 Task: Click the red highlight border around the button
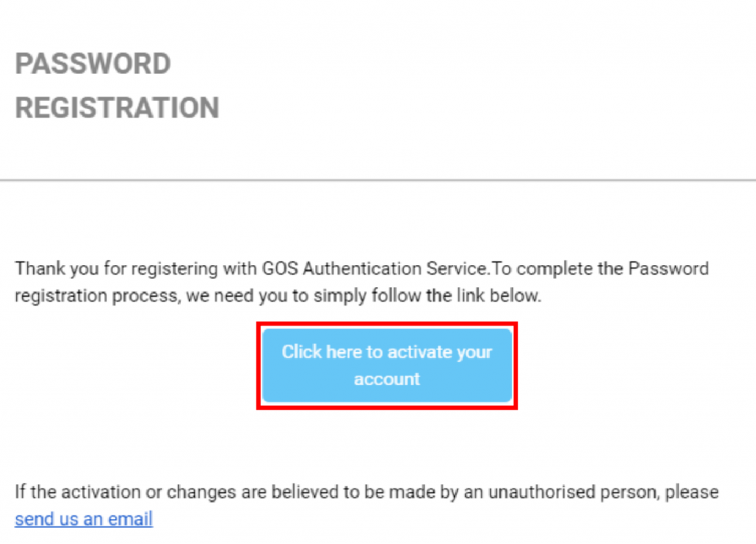(387, 325)
